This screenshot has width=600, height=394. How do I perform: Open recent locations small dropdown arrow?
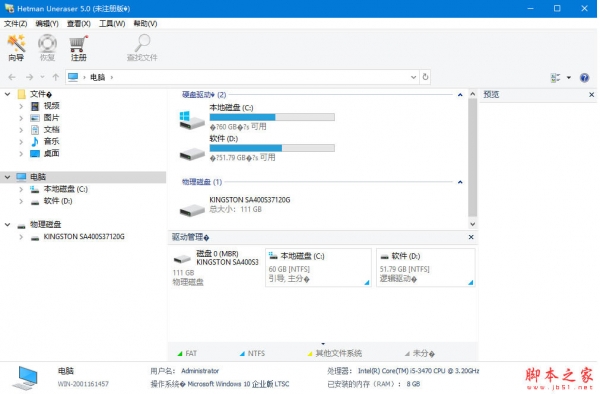[x=42, y=77]
